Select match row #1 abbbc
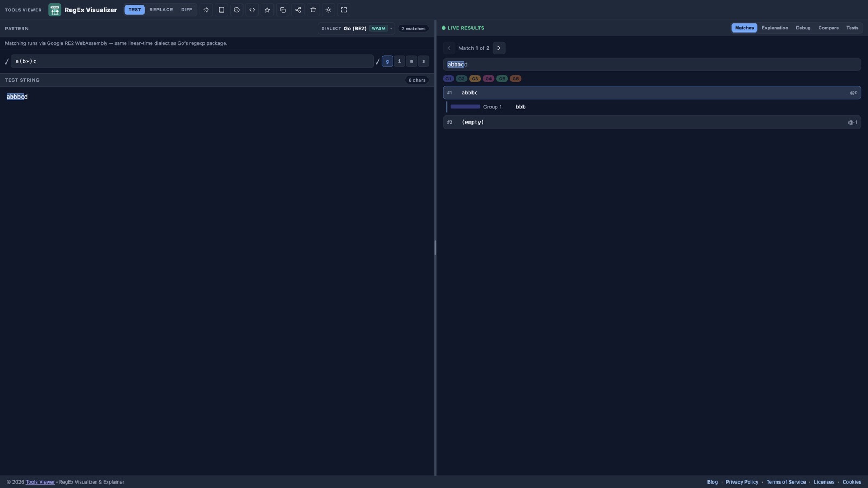 coord(652,93)
